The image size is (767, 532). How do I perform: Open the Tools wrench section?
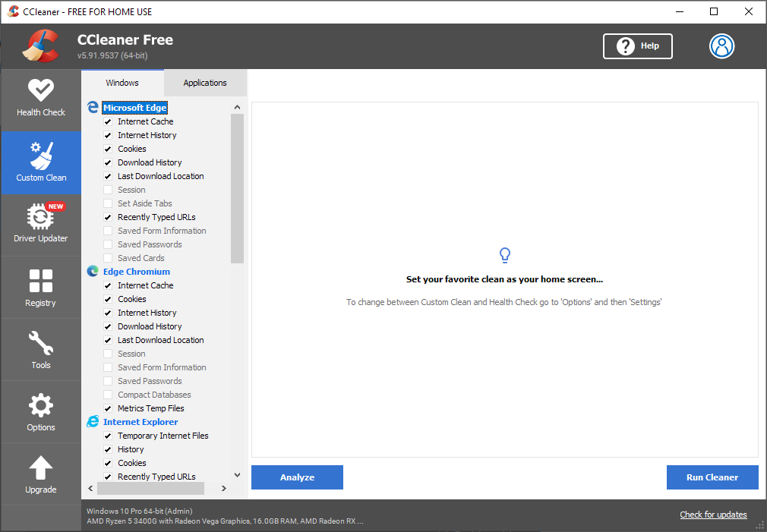(x=40, y=350)
